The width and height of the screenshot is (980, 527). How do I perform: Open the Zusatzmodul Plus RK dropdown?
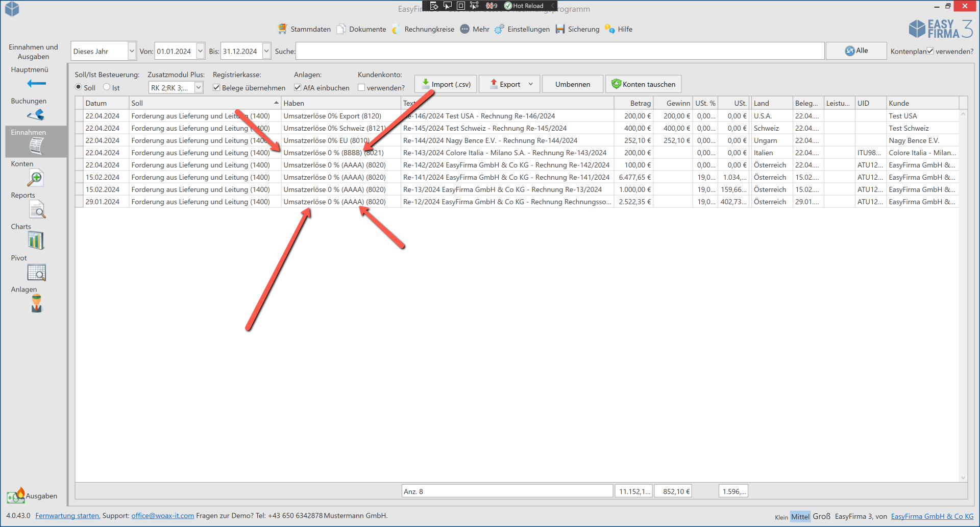(x=199, y=88)
